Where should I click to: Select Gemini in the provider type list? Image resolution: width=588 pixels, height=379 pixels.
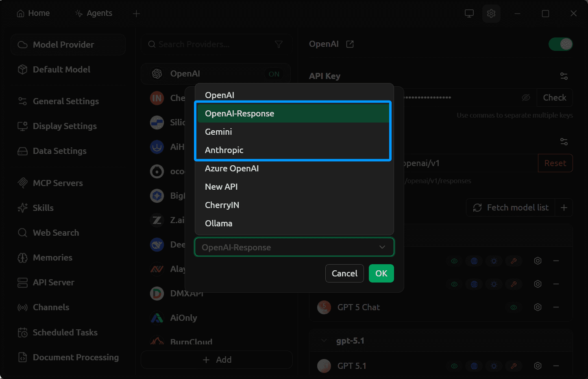pyautogui.click(x=294, y=132)
